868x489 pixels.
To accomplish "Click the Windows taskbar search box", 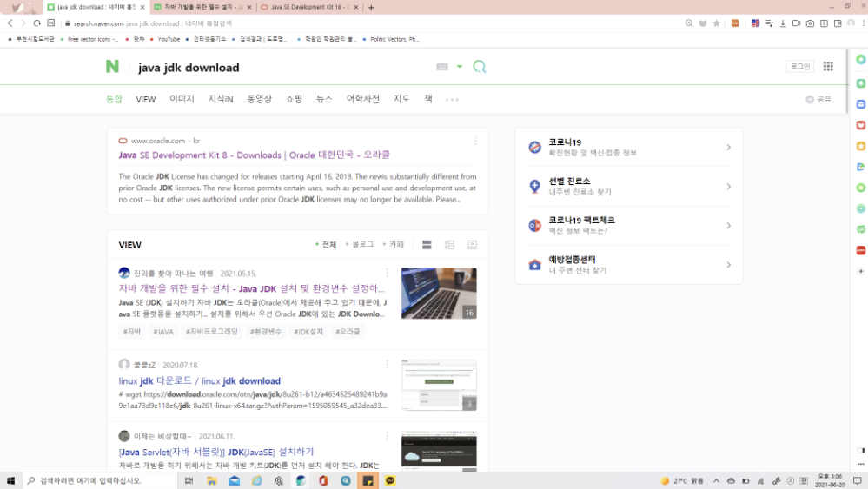I will 100,480.
